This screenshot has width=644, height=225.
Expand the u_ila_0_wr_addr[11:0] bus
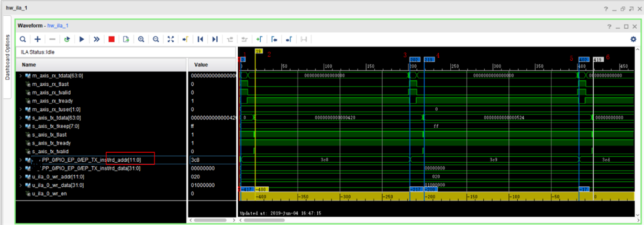pyautogui.click(x=21, y=176)
